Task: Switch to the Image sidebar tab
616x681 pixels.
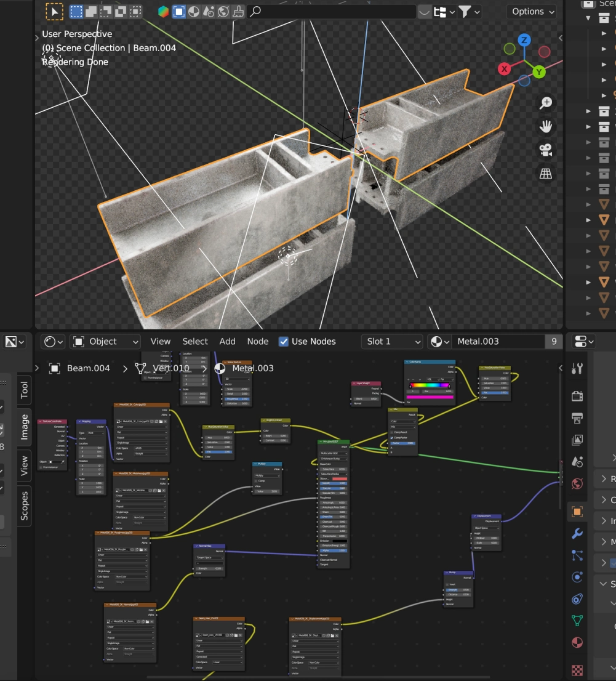Action: pyautogui.click(x=25, y=427)
